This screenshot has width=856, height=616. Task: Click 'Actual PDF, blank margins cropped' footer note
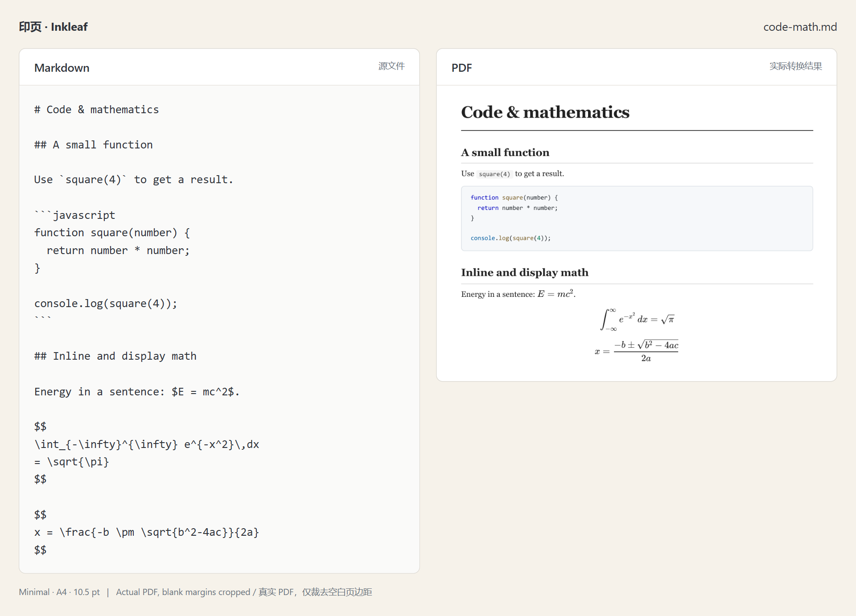click(x=183, y=592)
